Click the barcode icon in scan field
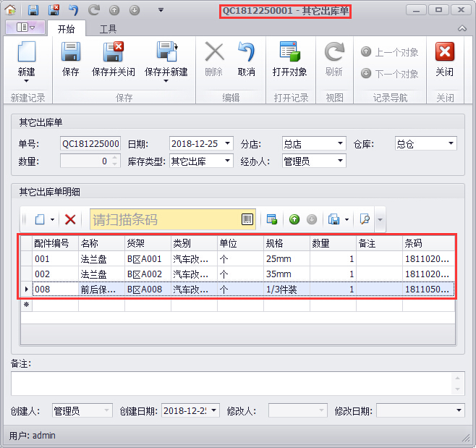Image resolution: width=476 pixels, height=448 pixels. coord(247,219)
